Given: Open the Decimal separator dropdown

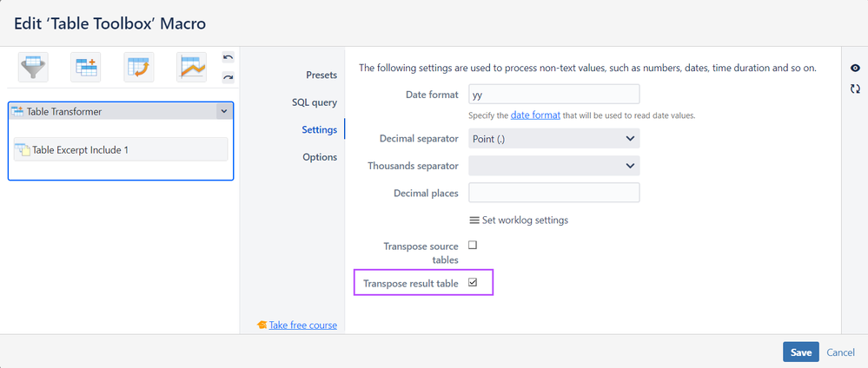Looking at the screenshot, I should click(553, 138).
